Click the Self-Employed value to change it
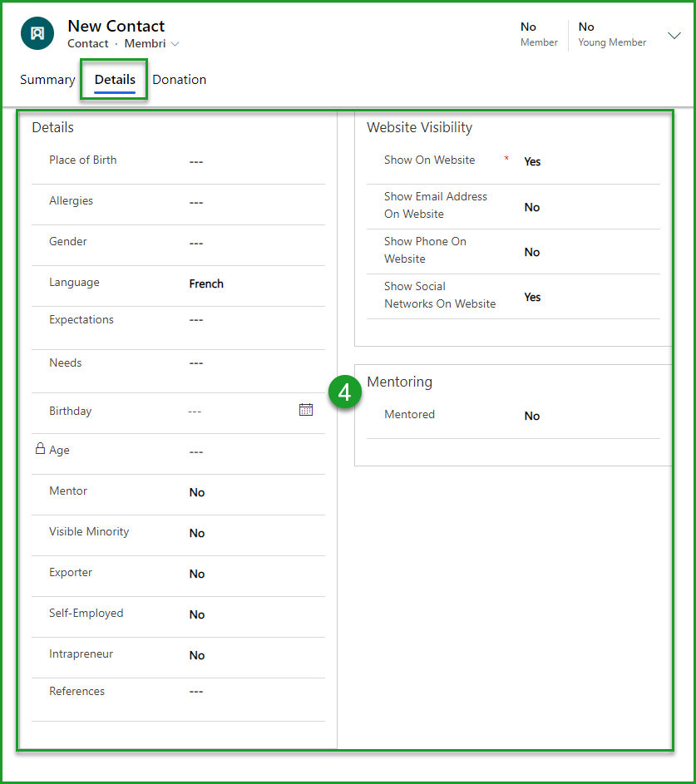Image resolution: width=696 pixels, height=784 pixels. click(197, 614)
